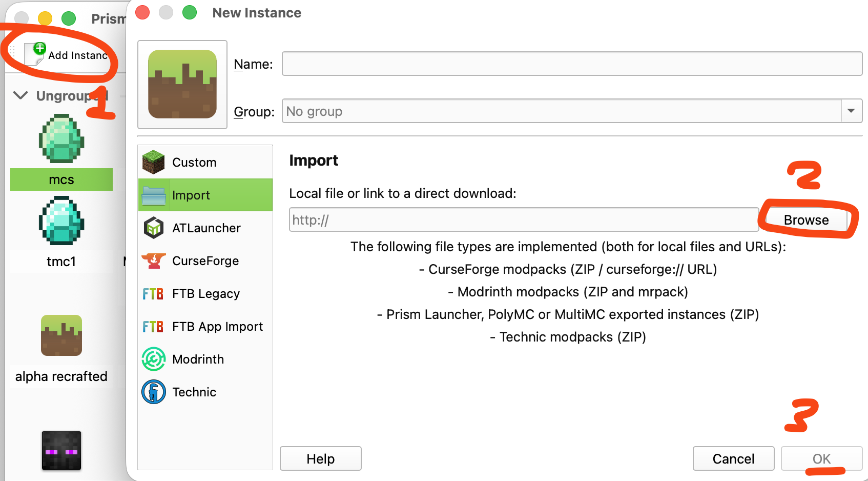Screen dimensions: 868x481
Task: Select the tmc1 diamond instance icon
Action: (x=61, y=221)
